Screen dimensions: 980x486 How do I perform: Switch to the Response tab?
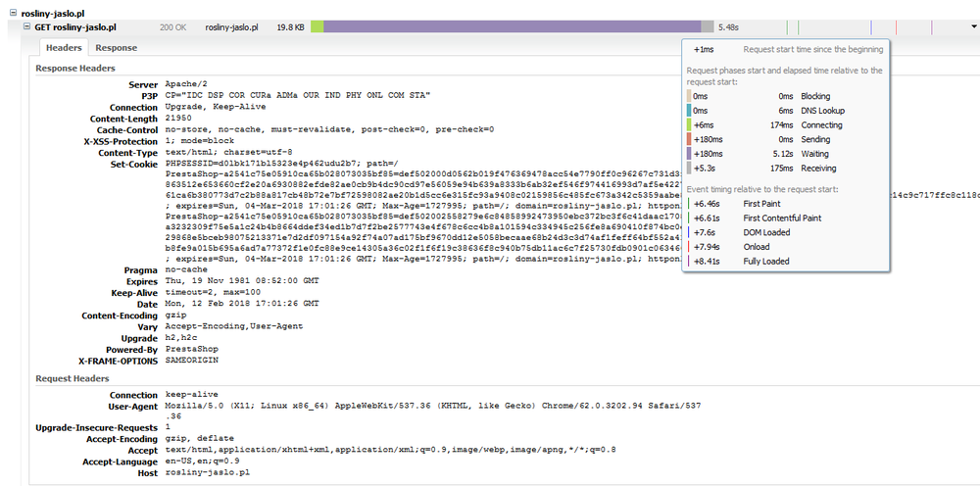click(117, 47)
